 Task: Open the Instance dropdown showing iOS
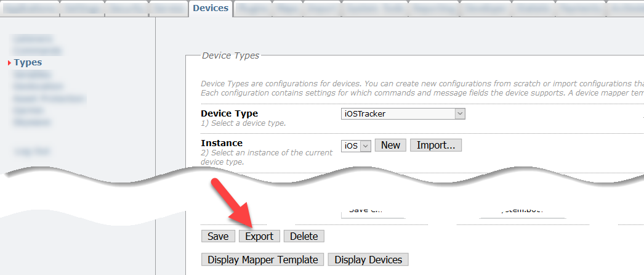coord(356,146)
